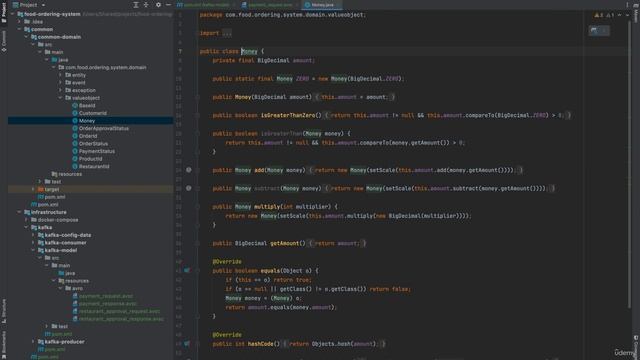Toggle fold of Money constructor body
The height and width of the screenshot is (360, 640).
[197, 97]
